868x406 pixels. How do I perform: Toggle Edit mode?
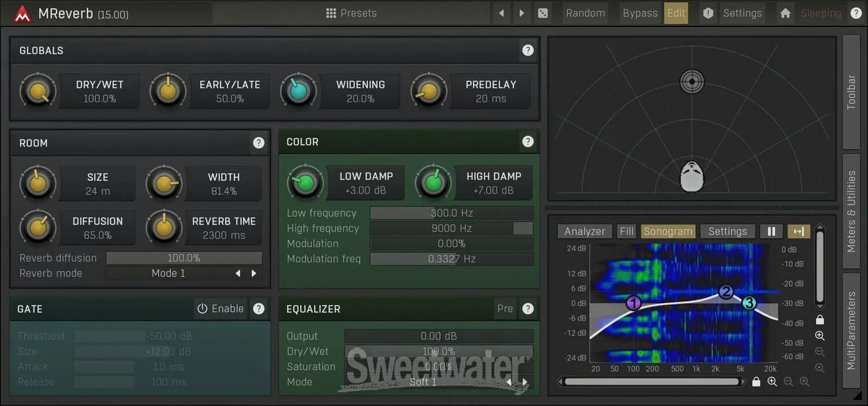(x=676, y=13)
